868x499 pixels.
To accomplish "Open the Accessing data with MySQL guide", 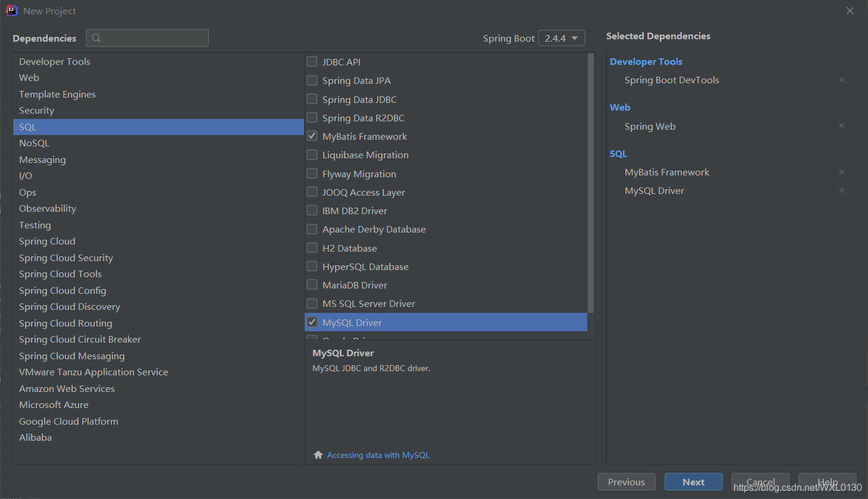I will click(x=378, y=455).
